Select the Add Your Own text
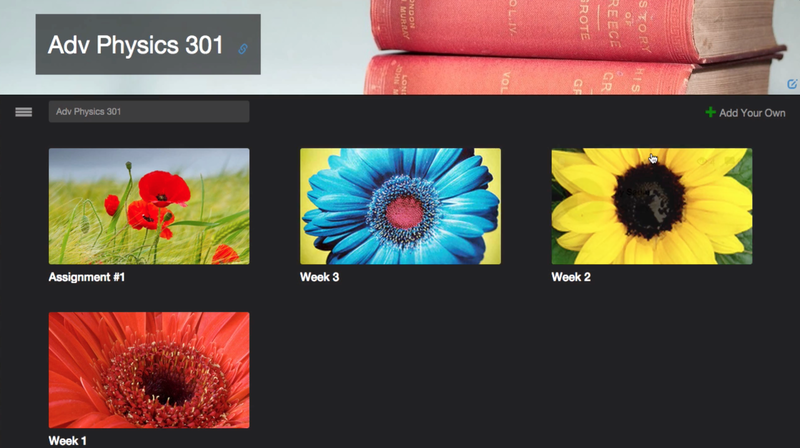 tap(752, 113)
